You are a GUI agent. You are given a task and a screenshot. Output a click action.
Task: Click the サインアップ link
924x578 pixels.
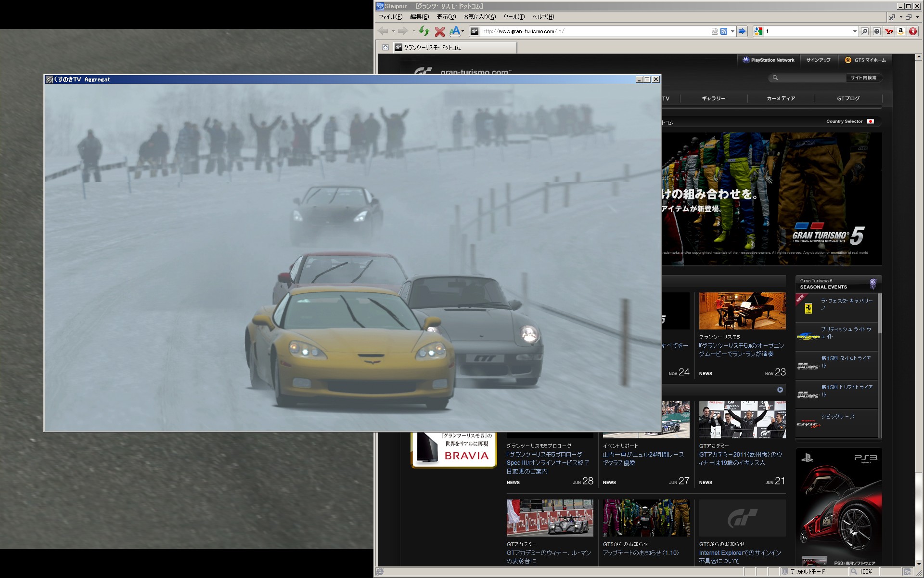point(819,60)
